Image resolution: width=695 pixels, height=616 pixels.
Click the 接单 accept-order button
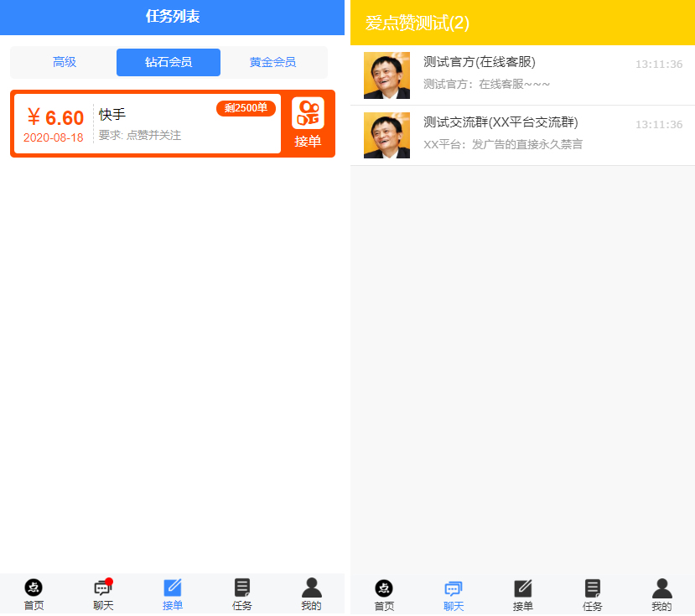pos(308,124)
